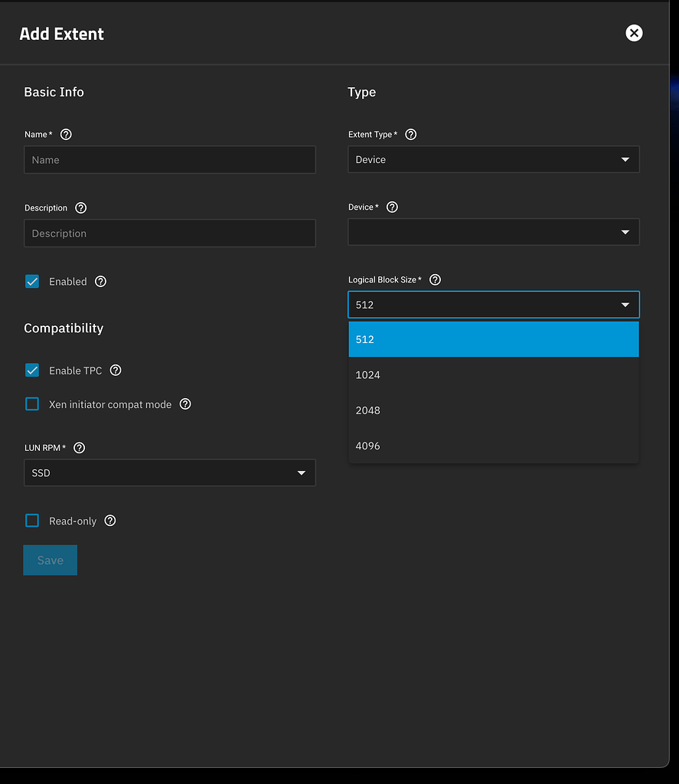Open the LUN RPM dropdown
This screenshot has height=784, width=679.
coord(169,472)
